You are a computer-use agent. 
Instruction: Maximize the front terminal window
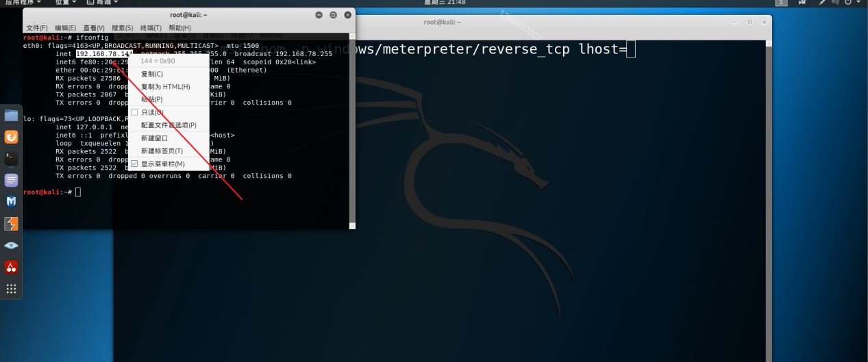[x=334, y=15]
